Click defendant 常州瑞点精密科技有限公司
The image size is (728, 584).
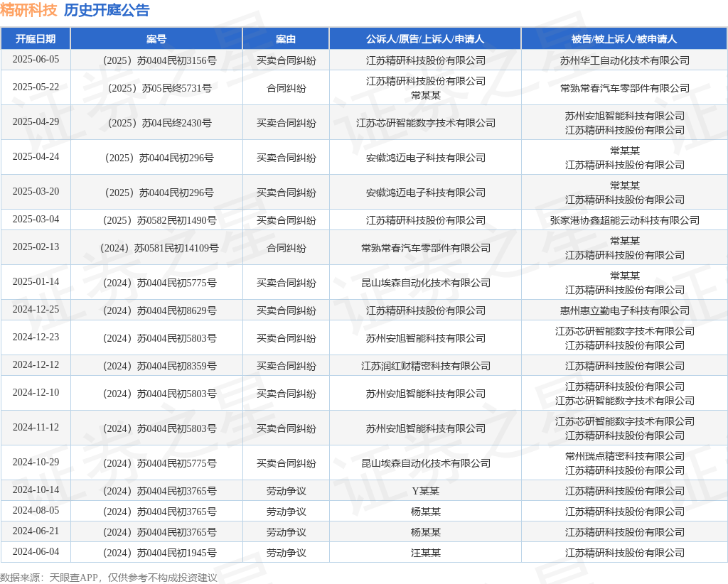point(624,457)
